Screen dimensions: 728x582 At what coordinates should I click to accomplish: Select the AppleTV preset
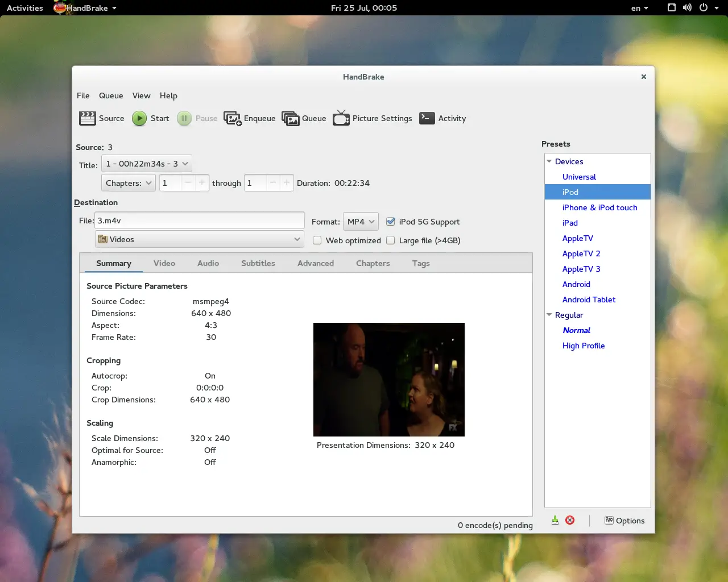pos(597,238)
